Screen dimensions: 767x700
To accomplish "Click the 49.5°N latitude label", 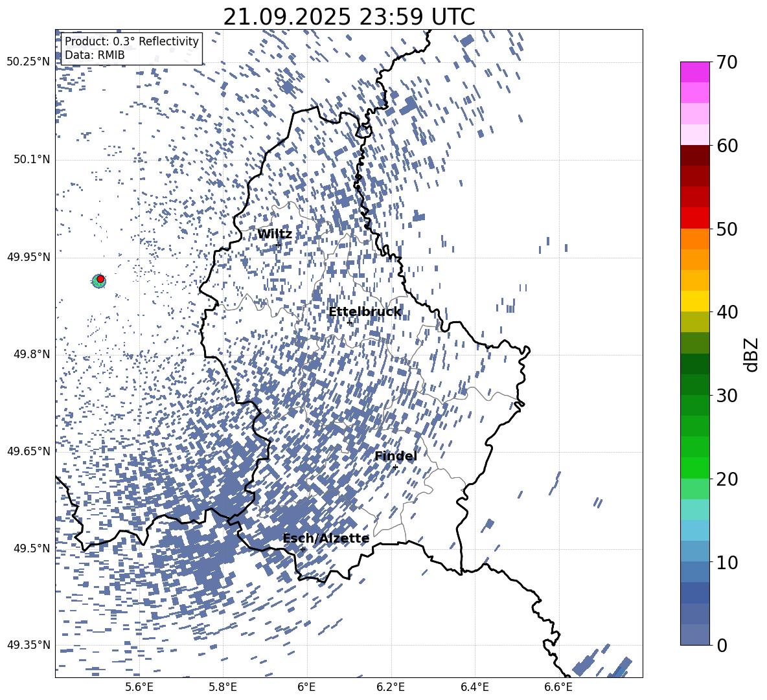I will [x=32, y=548].
